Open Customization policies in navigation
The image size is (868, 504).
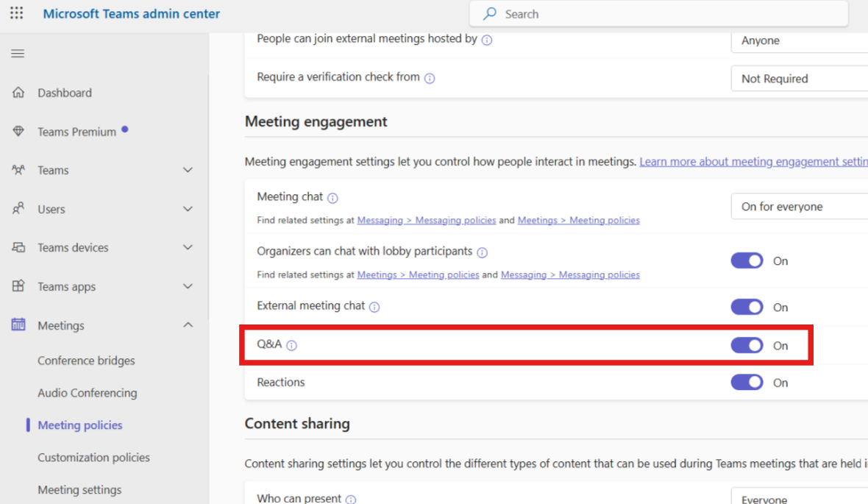(93, 458)
